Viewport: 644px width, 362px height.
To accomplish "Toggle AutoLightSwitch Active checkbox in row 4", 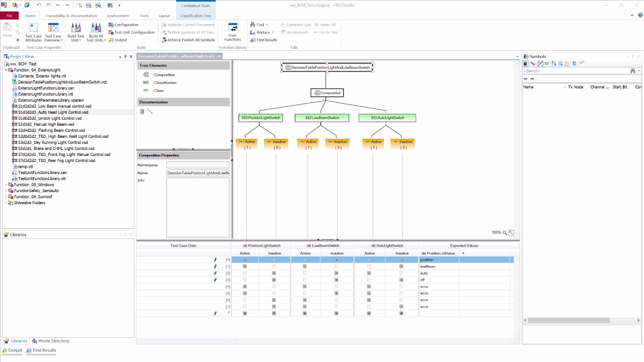I will click(x=369, y=287).
